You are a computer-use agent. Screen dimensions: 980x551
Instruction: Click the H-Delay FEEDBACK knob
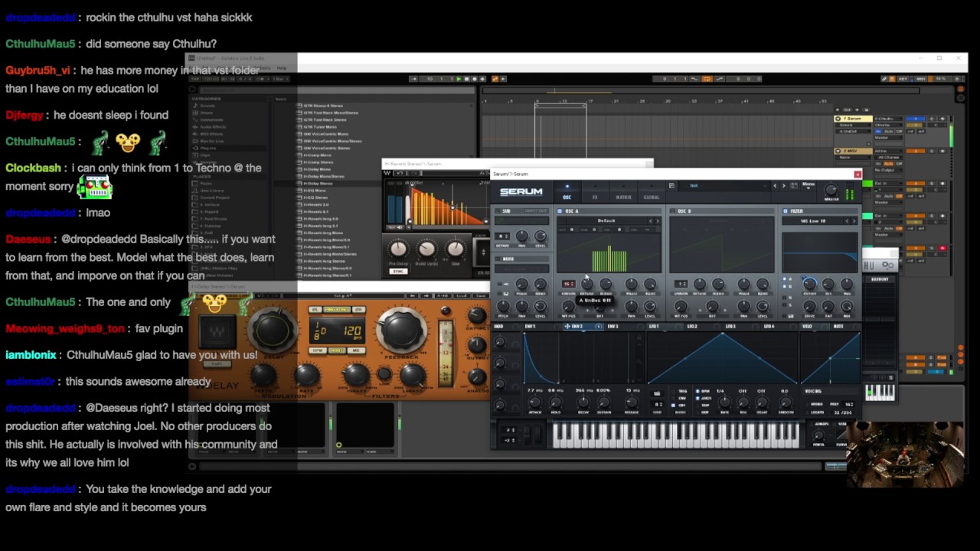tap(401, 331)
